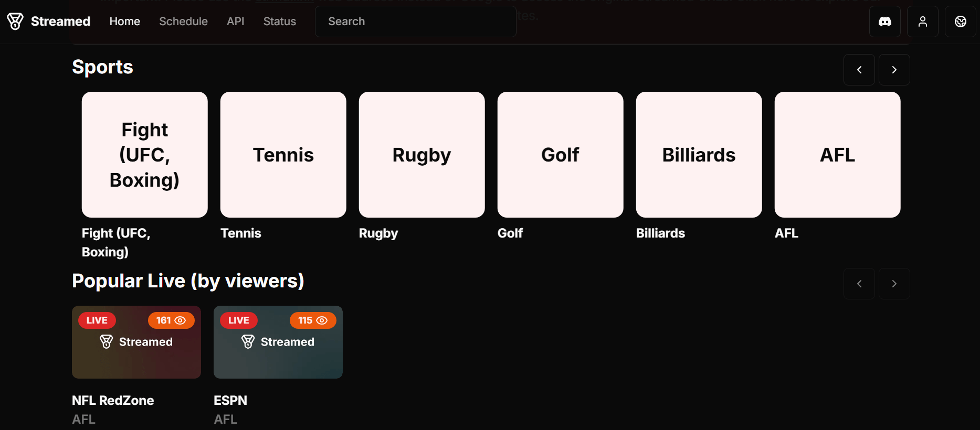Open the Discord icon button
Viewport: 980px width, 430px height.
tap(885, 21)
